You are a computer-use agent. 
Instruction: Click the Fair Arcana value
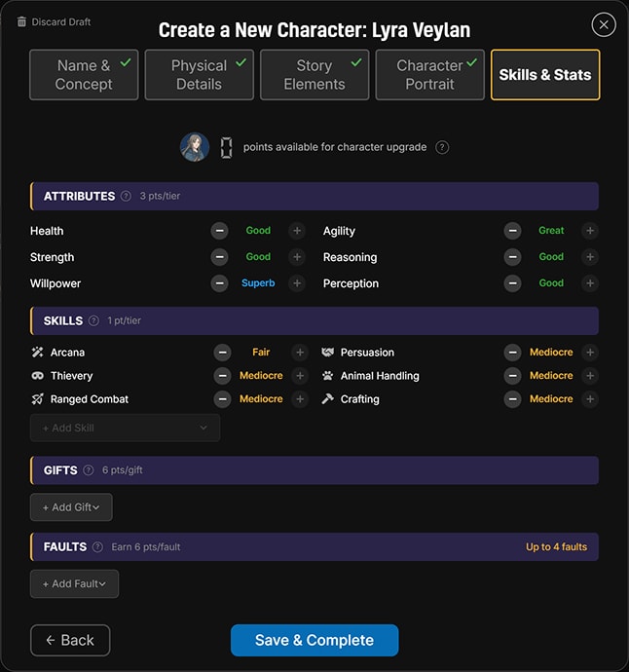click(x=261, y=353)
